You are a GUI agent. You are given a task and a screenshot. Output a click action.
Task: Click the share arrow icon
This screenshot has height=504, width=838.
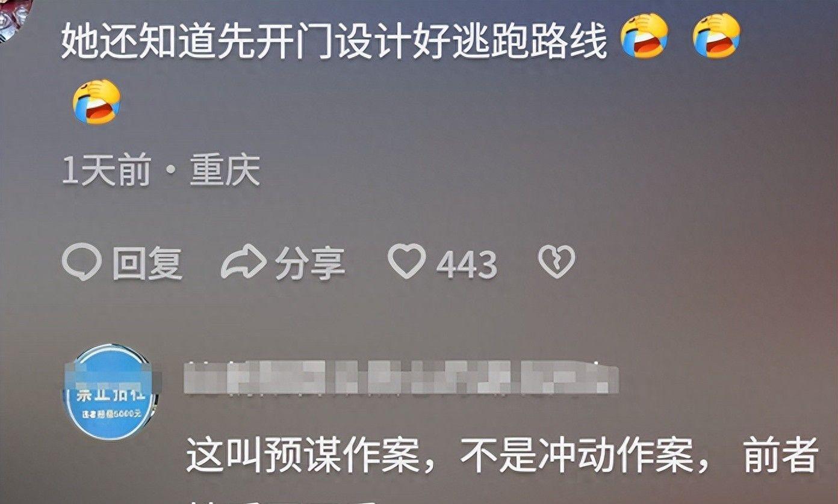244,262
